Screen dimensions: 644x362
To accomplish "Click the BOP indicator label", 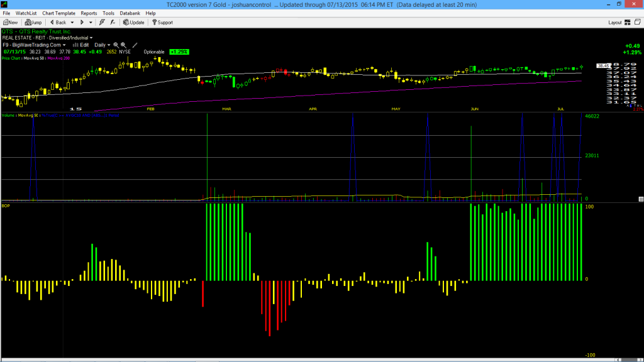I will [x=6, y=206].
